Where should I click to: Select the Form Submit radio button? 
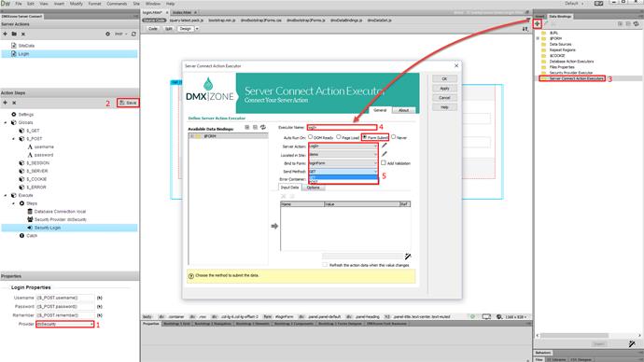click(x=365, y=137)
